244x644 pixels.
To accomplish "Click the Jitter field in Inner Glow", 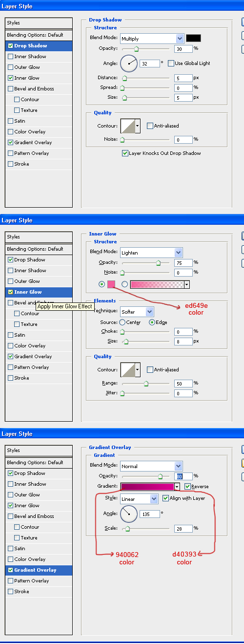I will (x=183, y=393).
